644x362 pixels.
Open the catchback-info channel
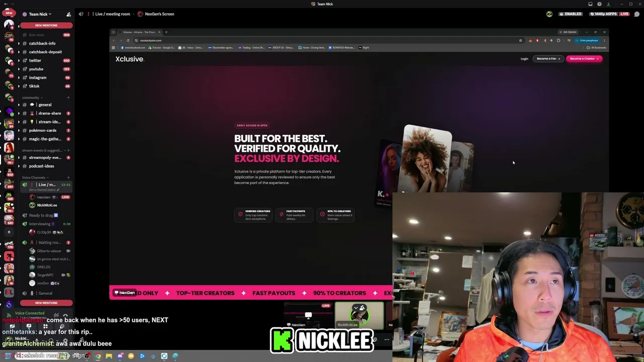[45, 43]
